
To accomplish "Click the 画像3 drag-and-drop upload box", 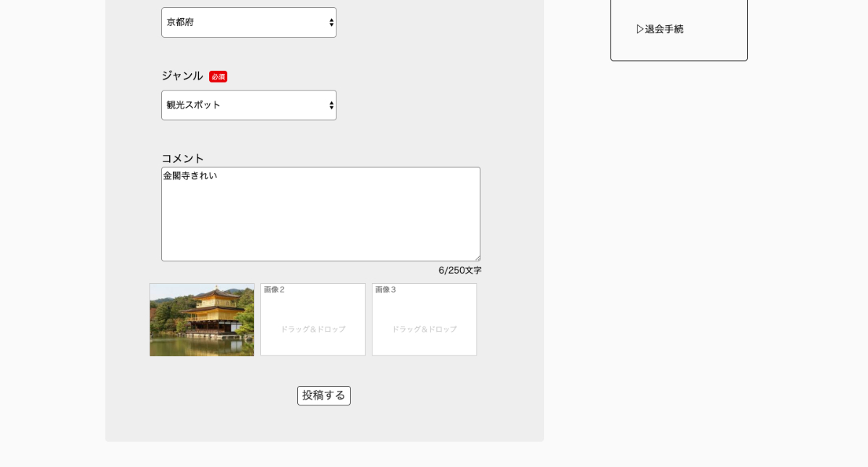I will point(425,319).
